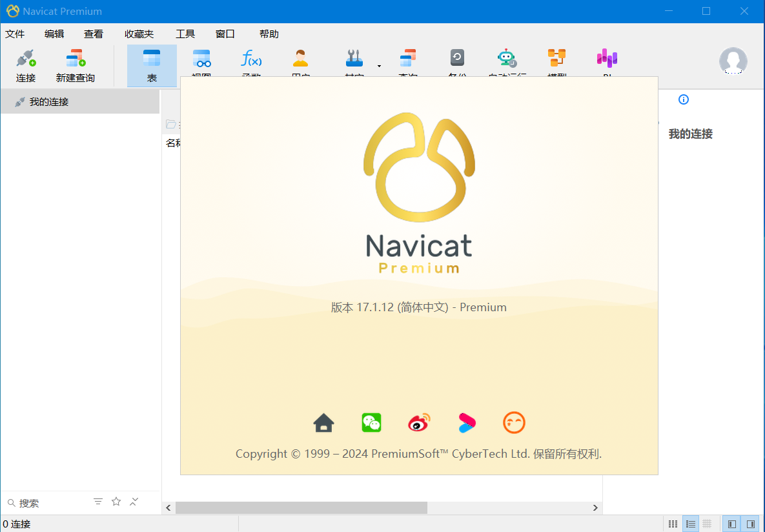Click the 我的连接 heading in the right pane
The width and height of the screenshot is (765, 532).
[690, 134]
